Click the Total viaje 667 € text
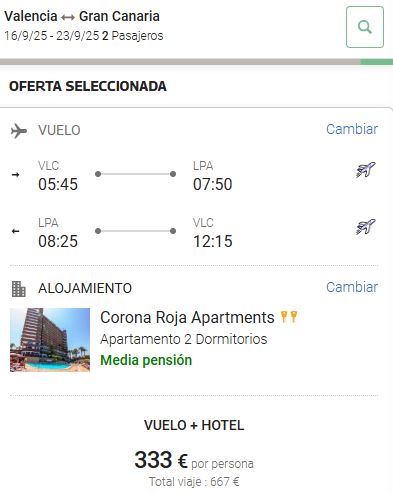The height and width of the screenshot is (493, 393). 194,482
